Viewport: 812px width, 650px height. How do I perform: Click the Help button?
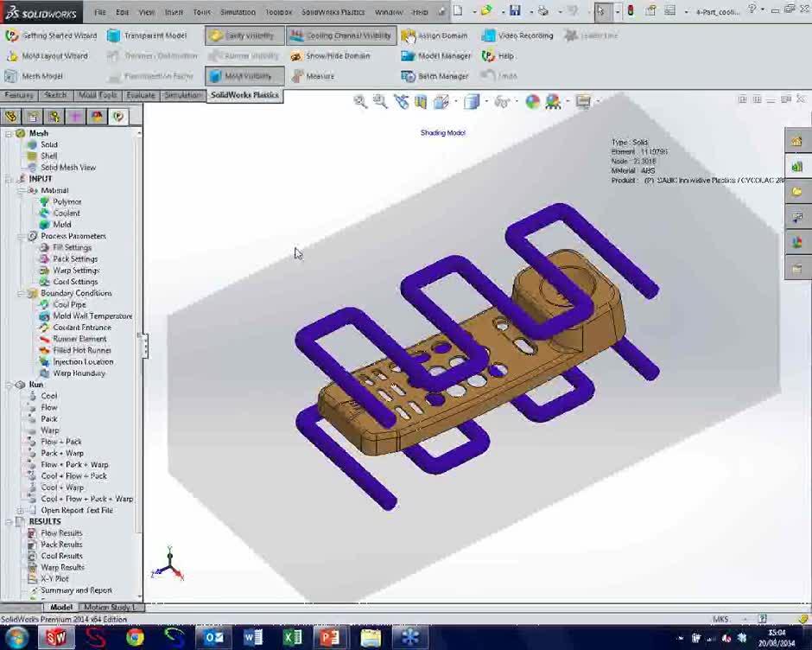coord(502,55)
